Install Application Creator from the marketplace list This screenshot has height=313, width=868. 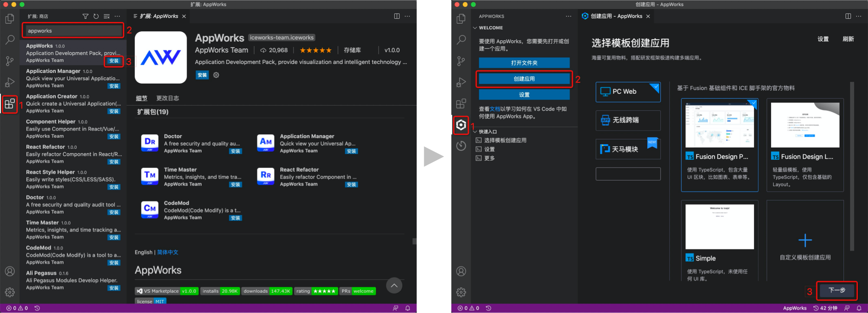point(114,112)
